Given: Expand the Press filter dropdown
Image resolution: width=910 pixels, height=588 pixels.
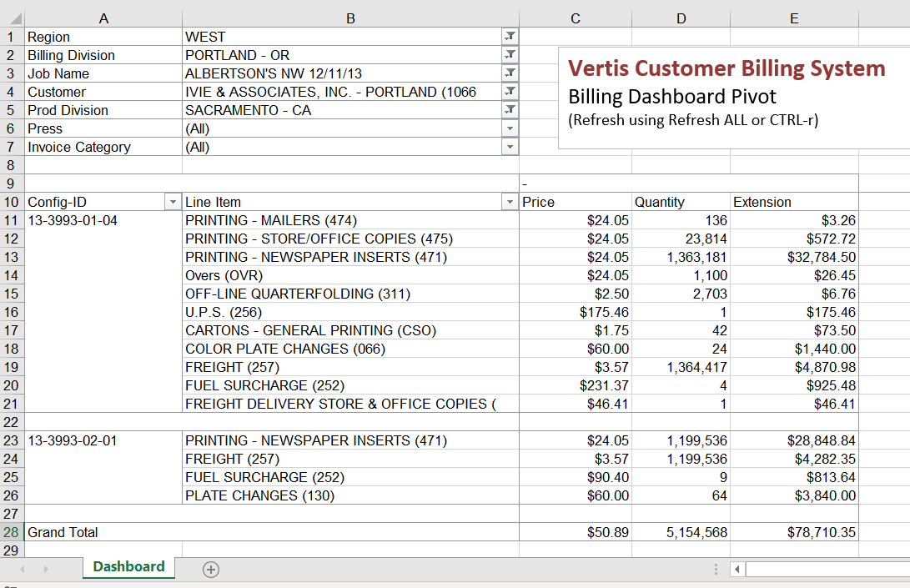Looking at the screenshot, I should (510, 128).
